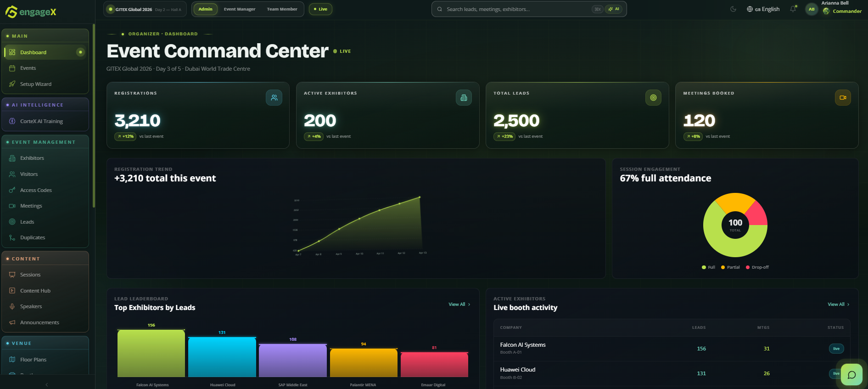
Task: Click the Commander rank label
Action: 847,11
